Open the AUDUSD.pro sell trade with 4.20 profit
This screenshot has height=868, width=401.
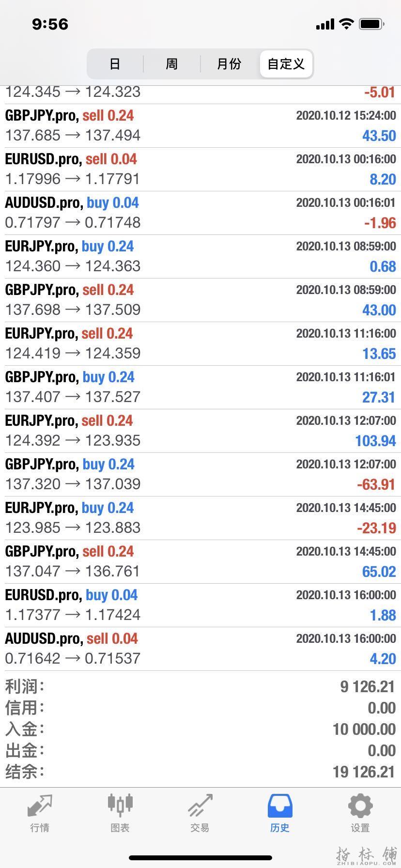[200, 649]
